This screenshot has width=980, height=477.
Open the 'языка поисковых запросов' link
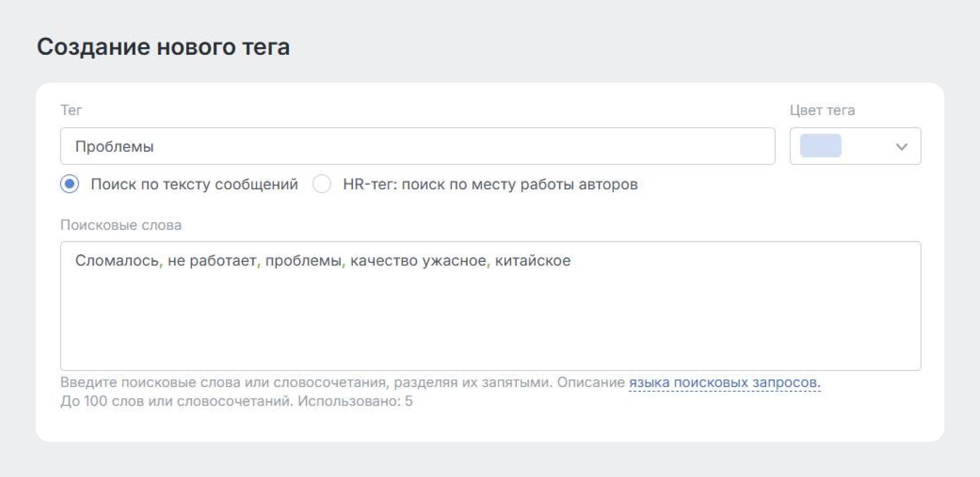coord(724,383)
